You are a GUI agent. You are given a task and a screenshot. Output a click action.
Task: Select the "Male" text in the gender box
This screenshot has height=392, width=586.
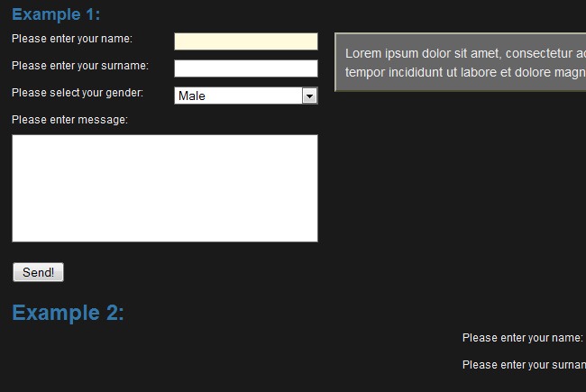pos(192,96)
